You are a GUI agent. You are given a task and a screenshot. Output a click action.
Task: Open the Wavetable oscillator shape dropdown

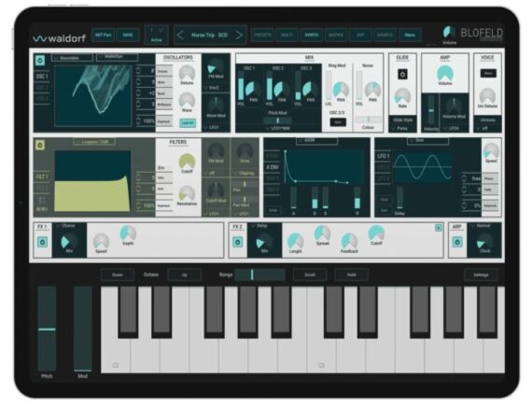click(72, 58)
